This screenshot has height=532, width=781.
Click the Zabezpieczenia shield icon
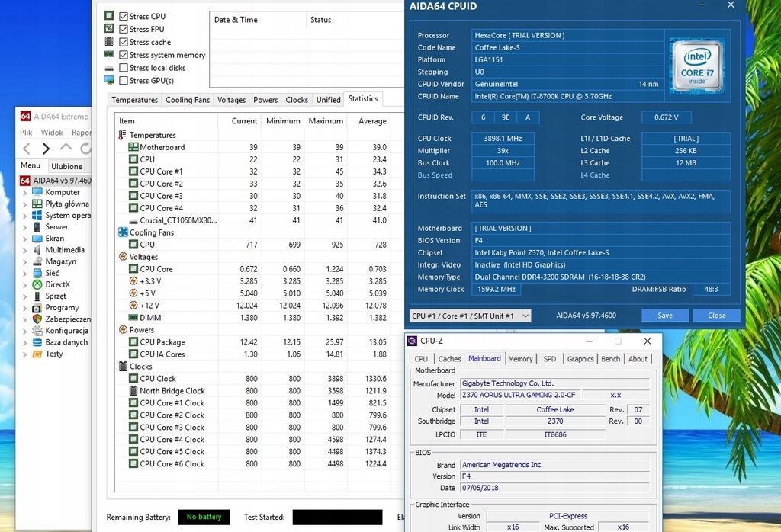pyautogui.click(x=37, y=319)
